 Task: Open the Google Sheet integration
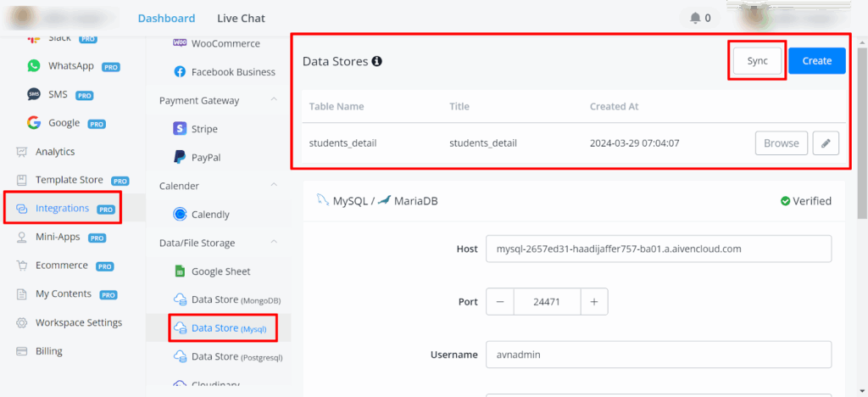[x=220, y=271]
